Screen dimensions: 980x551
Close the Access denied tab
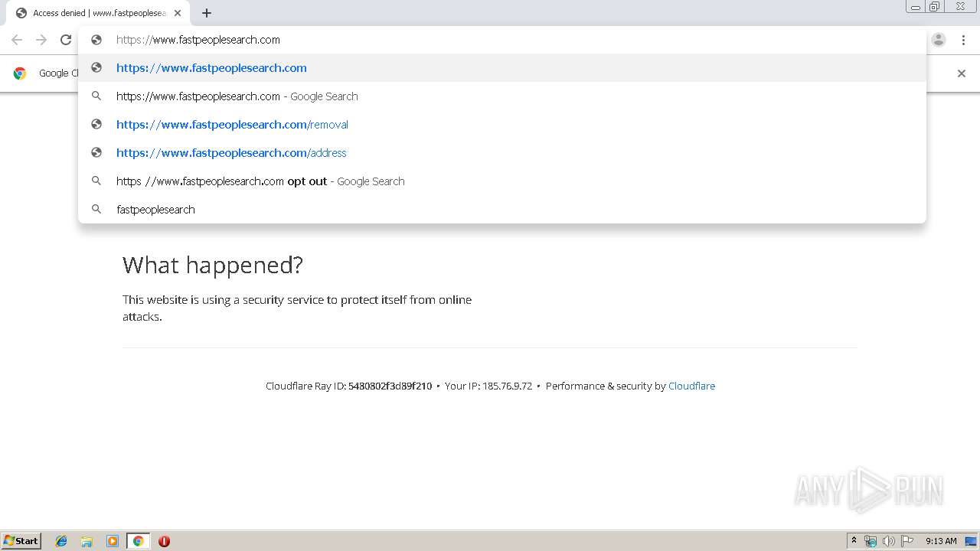click(x=178, y=13)
